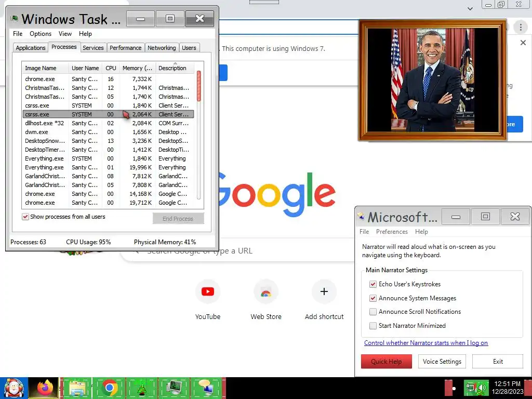The height and width of the screenshot is (399, 532).
Task: Open File Explorer from the taskbar
Action: click(77, 388)
